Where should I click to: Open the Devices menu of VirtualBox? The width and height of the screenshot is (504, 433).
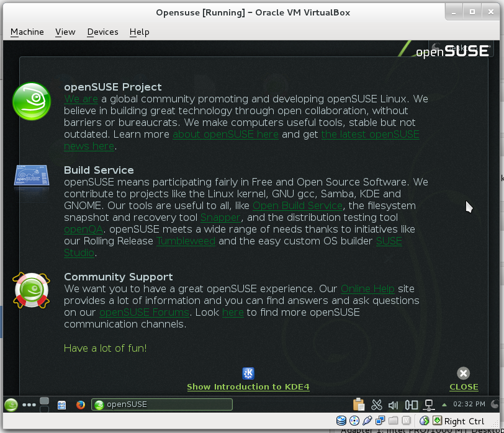(102, 32)
